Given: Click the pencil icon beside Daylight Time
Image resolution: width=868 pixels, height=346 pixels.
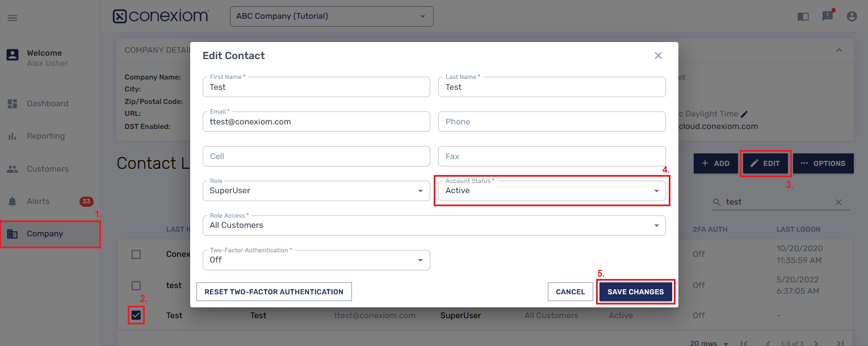Looking at the screenshot, I should point(744,114).
